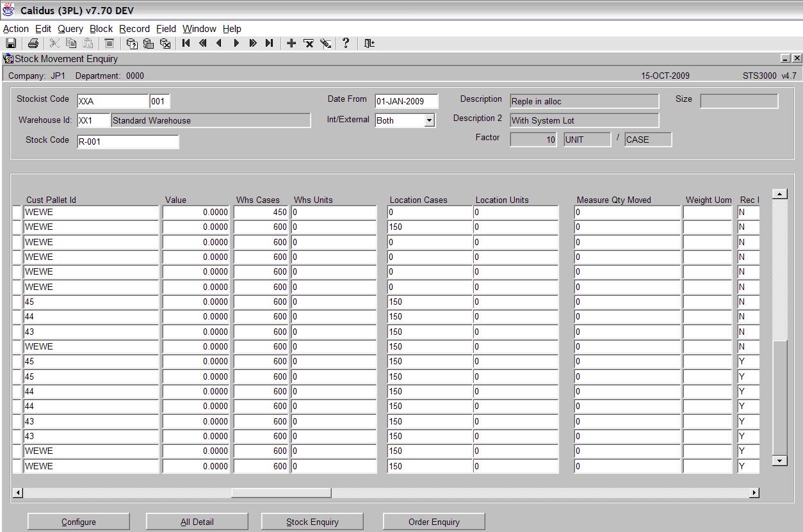This screenshot has height=532, width=803.
Task: Click the Date From field 01-JAN-2009
Action: pos(407,101)
